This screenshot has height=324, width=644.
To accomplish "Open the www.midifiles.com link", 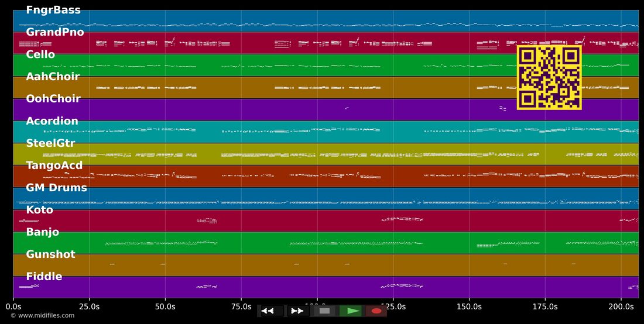I will pyautogui.click(x=43, y=315).
